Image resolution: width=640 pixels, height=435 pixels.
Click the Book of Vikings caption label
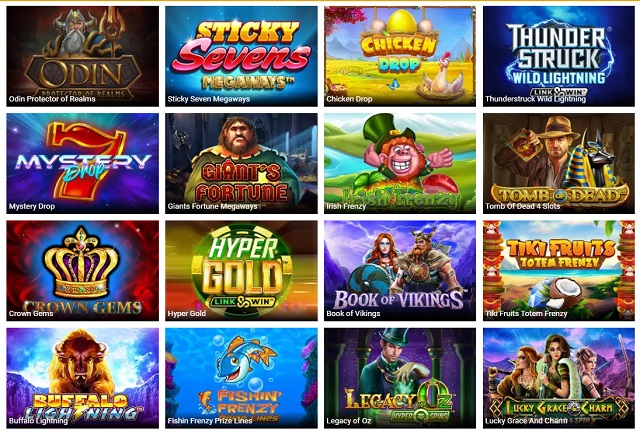click(353, 313)
